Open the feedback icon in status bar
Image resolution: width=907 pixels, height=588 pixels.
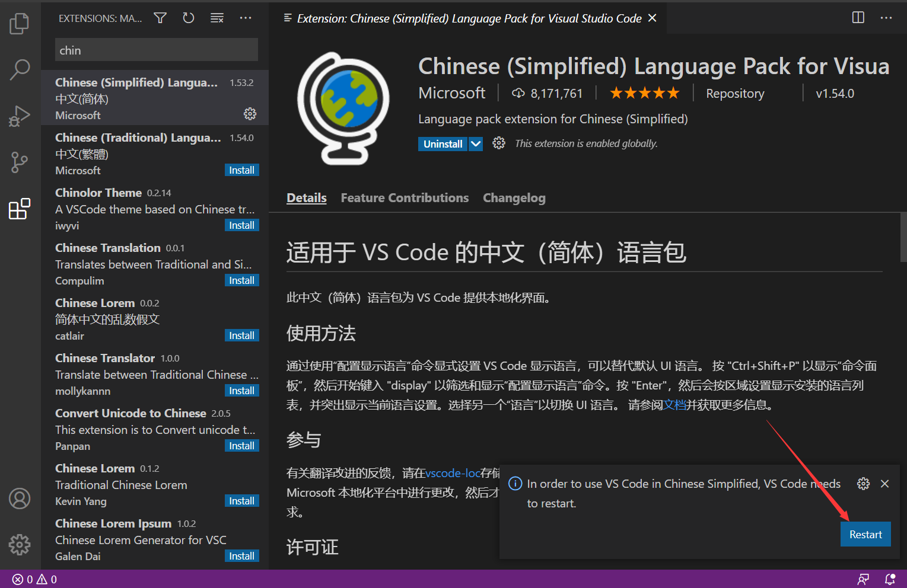coord(864,579)
